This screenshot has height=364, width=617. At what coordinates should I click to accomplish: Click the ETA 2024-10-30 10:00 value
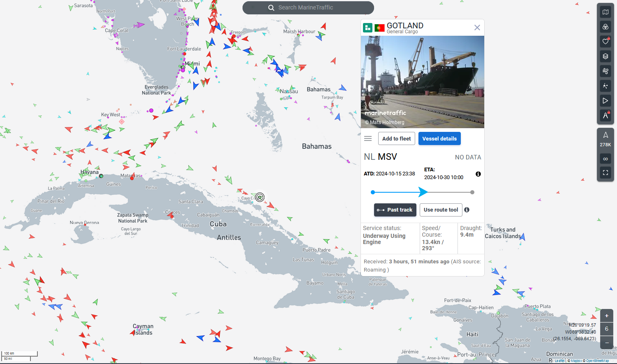(x=444, y=177)
